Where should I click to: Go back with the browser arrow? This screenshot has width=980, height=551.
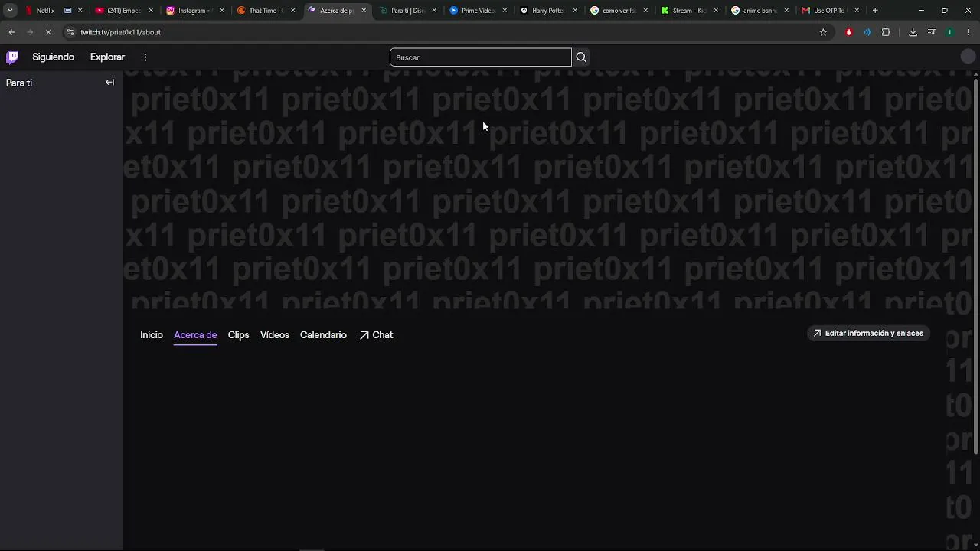11,32
